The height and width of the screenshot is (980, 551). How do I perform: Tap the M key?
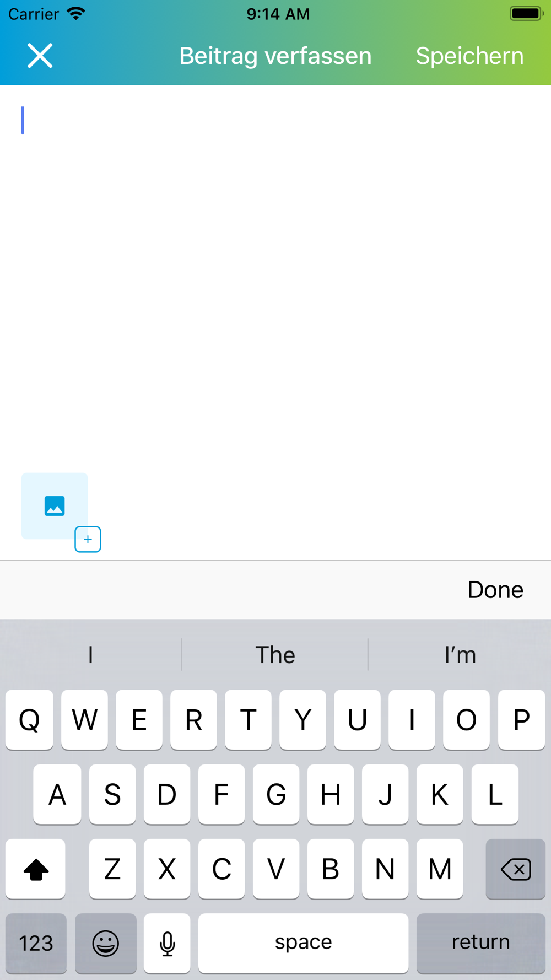pos(440,869)
